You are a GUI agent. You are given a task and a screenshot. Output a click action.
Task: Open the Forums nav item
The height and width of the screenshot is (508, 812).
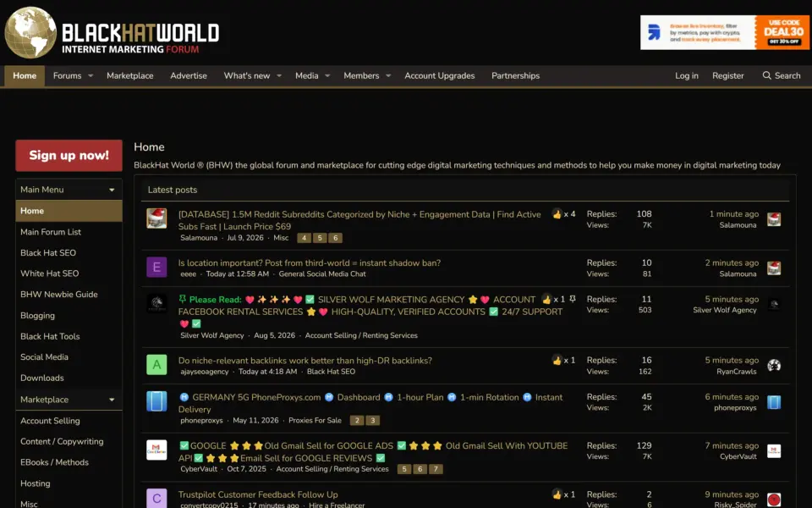[x=68, y=75]
